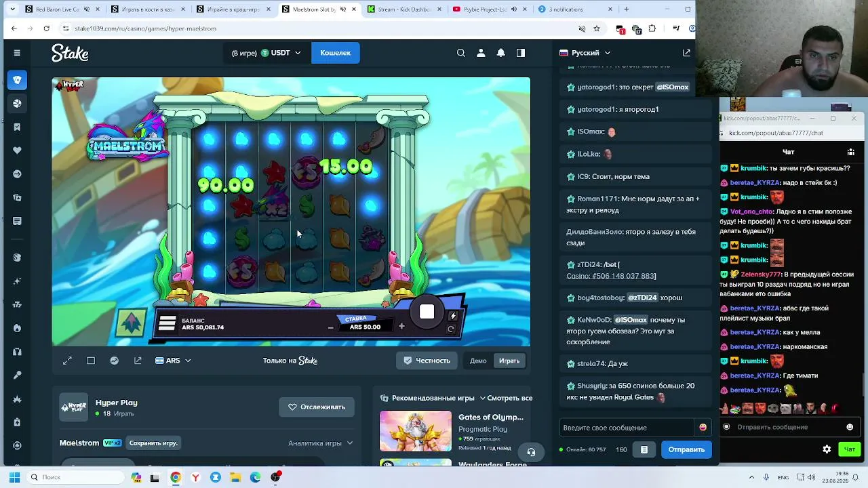Expand the browser tab search chevron

click(13, 9)
